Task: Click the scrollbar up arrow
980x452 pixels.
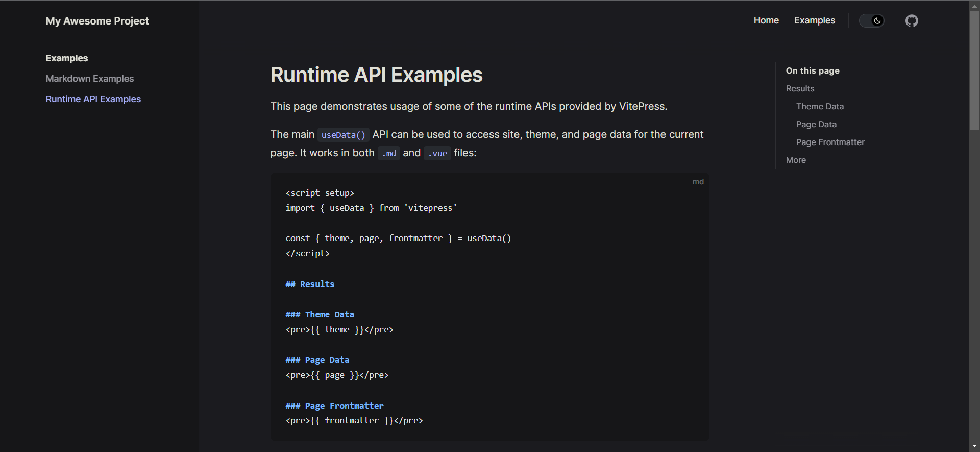Action: [975, 6]
